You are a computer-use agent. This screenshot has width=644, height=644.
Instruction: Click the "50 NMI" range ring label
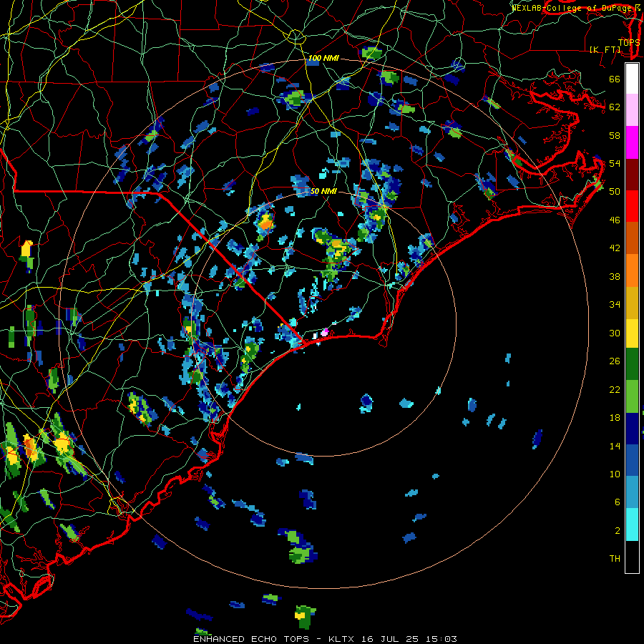(323, 191)
